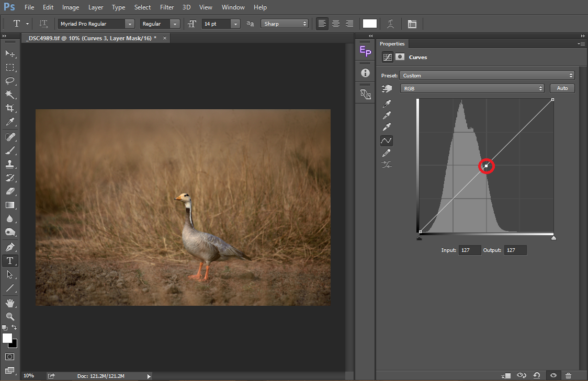Center align text
The image size is (588, 381).
click(336, 24)
